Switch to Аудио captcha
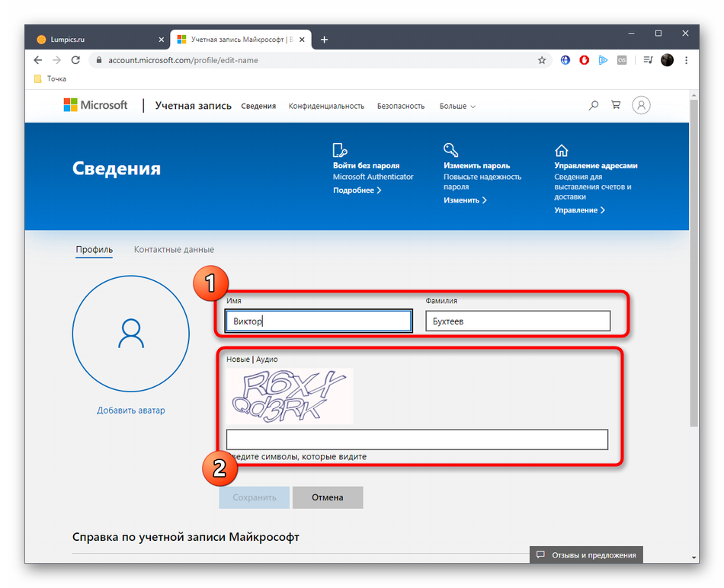 click(x=267, y=359)
